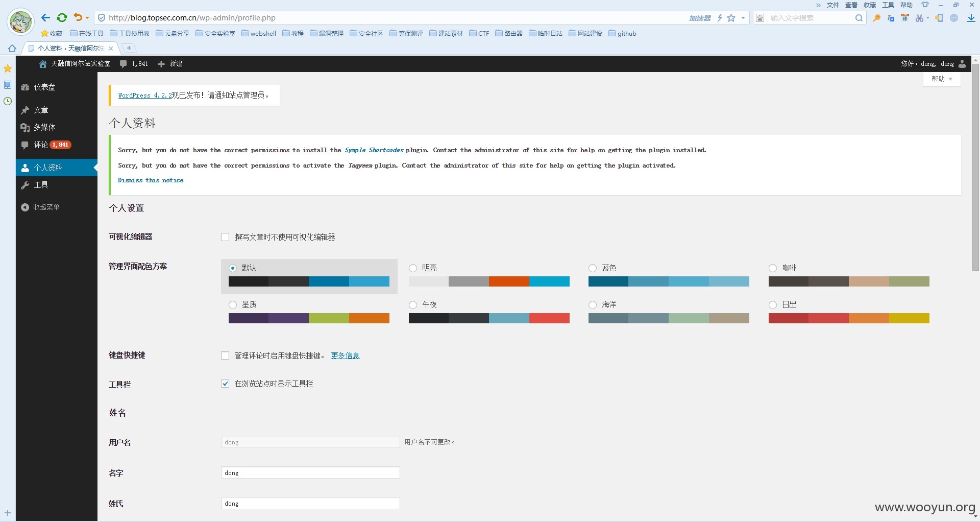Click the home page icon by tabs
Viewport: 980px width, 522px height.
[12, 48]
